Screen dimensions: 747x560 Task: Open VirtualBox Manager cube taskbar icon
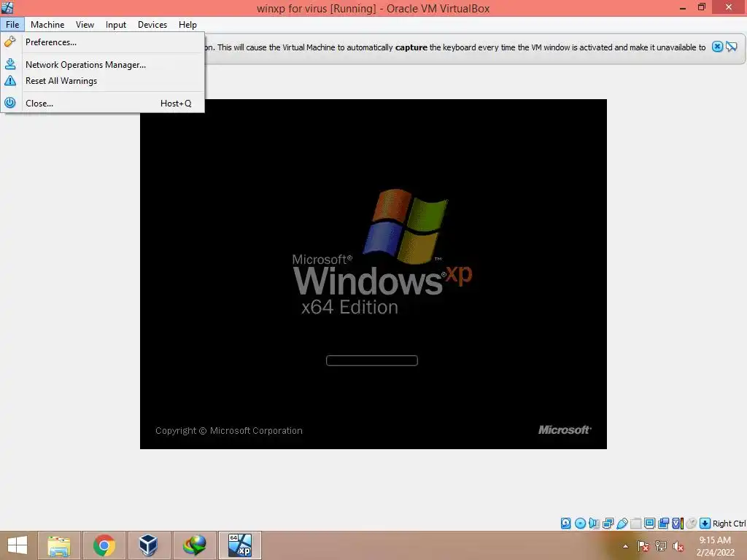[x=148, y=545]
